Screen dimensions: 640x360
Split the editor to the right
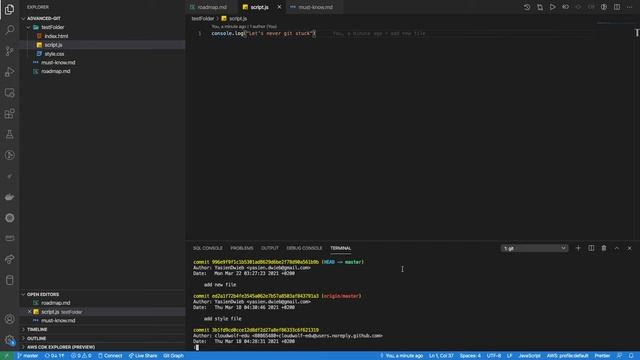617,7
